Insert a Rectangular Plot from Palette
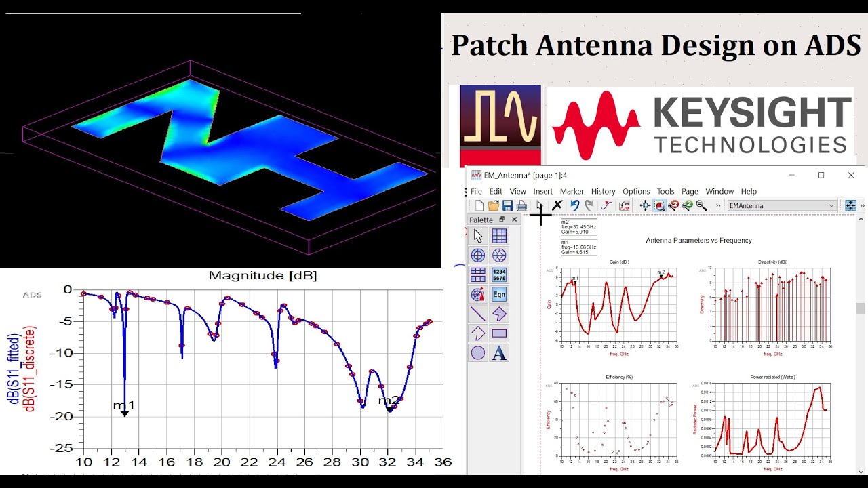The height and width of the screenshot is (488, 868). pos(499,236)
